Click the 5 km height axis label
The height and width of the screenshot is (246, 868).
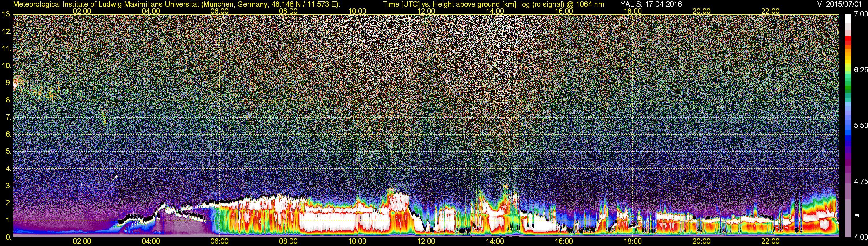[8, 151]
